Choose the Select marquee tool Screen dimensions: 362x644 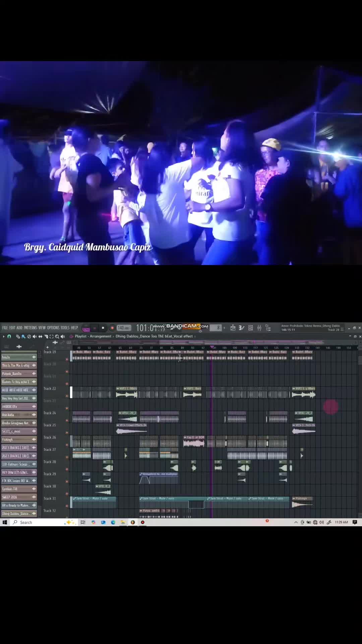pos(51,336)
